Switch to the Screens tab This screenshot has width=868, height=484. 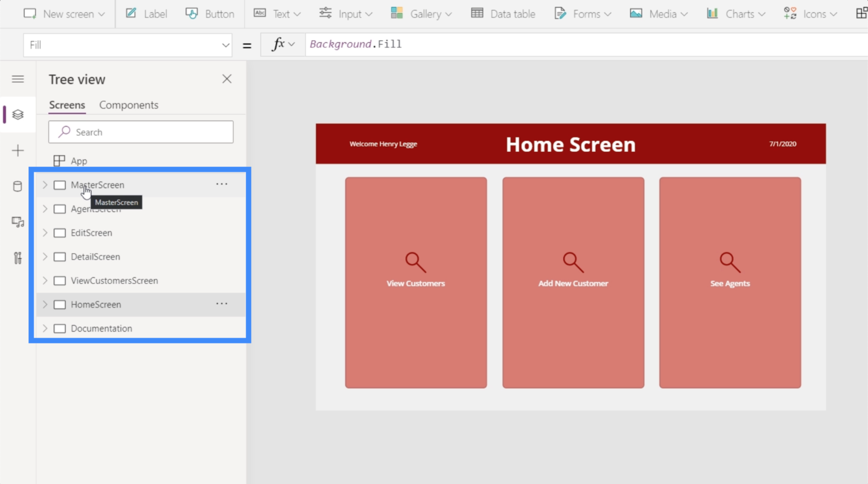coord(67,105)
